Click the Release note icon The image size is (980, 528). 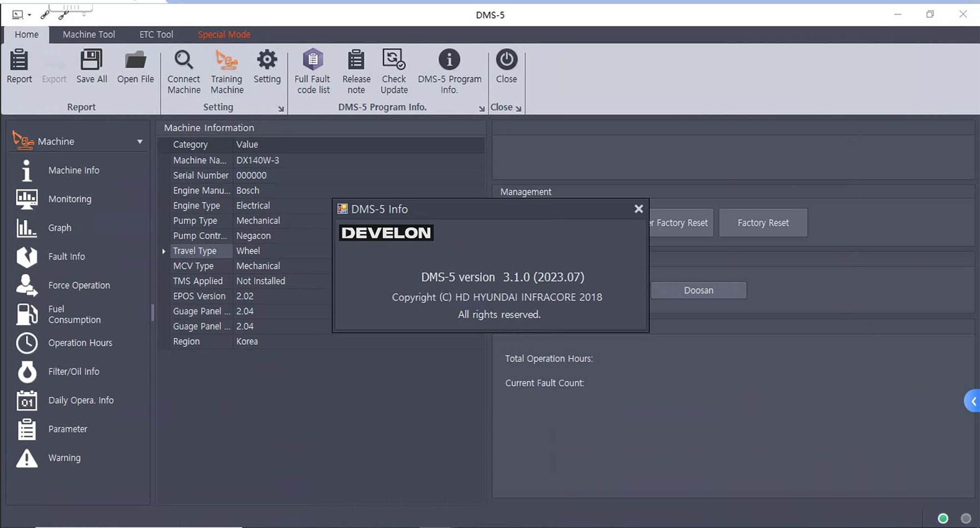[x=356, y=60]
